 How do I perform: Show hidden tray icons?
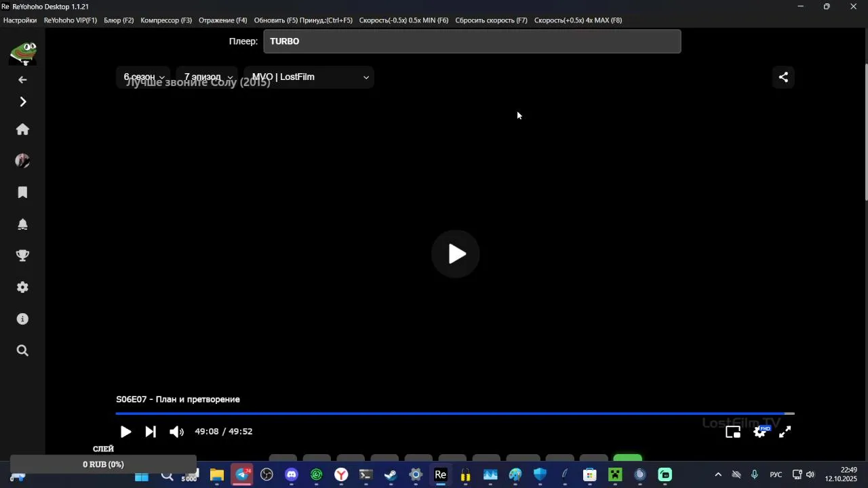(718, 475)
